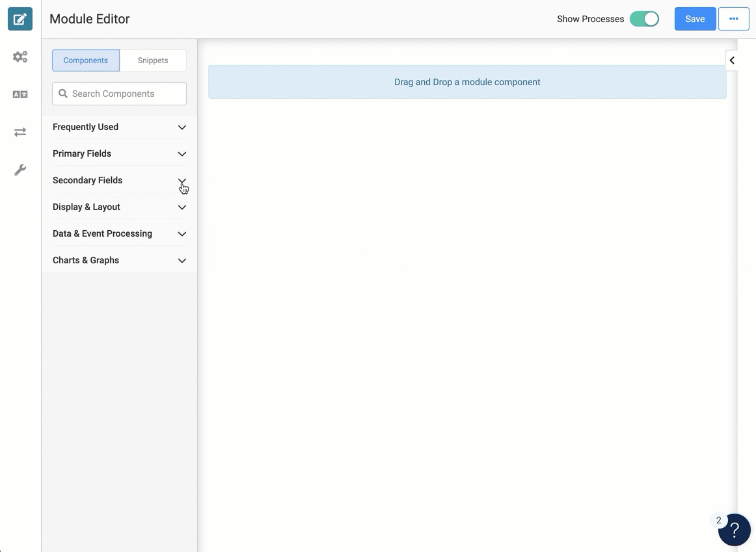The height and width of the screenshot is (552, 756).
Task: Click the Module Editor title
Action: 90,19
